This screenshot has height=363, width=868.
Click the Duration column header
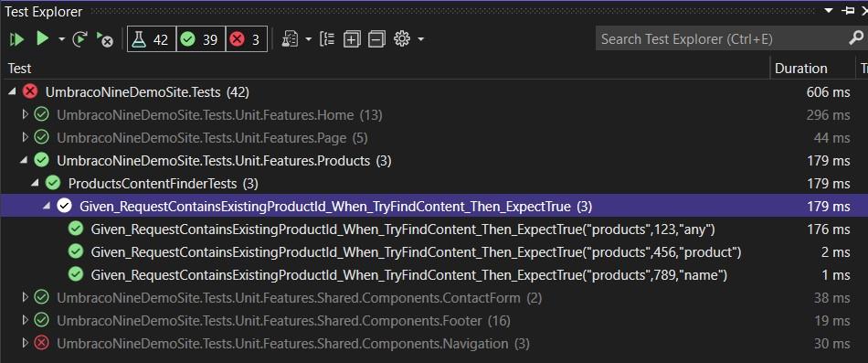tap(800, 69)
